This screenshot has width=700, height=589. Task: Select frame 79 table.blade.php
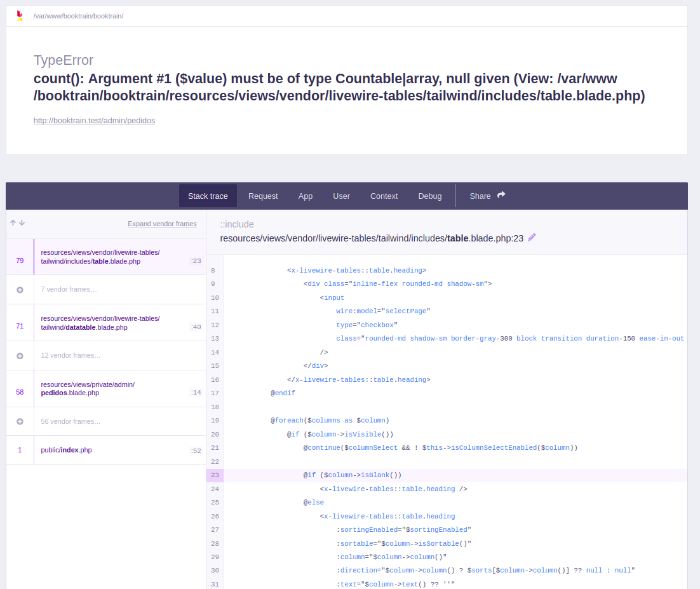click(106, 257)
